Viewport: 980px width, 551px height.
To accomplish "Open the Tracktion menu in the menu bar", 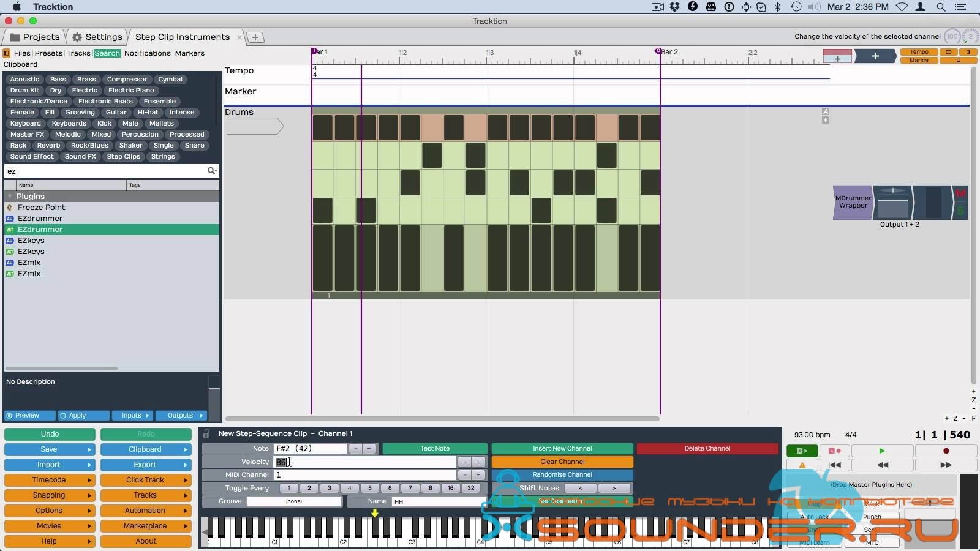I will (x=53, y=7).
